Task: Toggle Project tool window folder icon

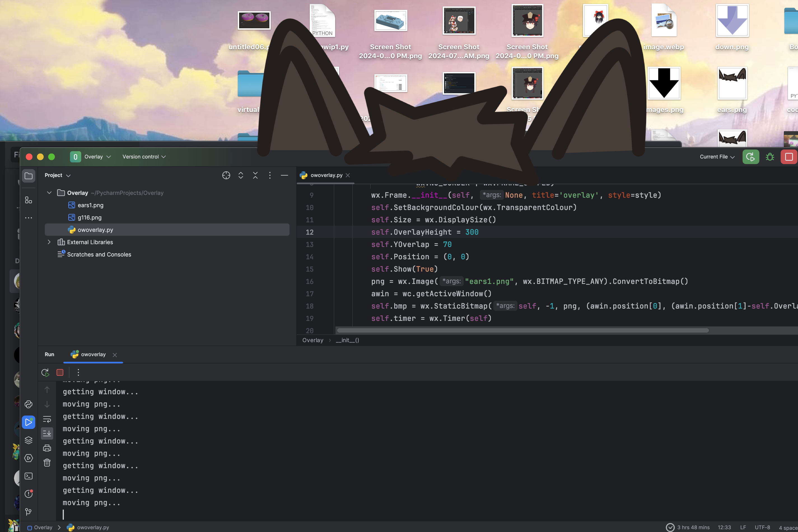Action: coord(29,176)
